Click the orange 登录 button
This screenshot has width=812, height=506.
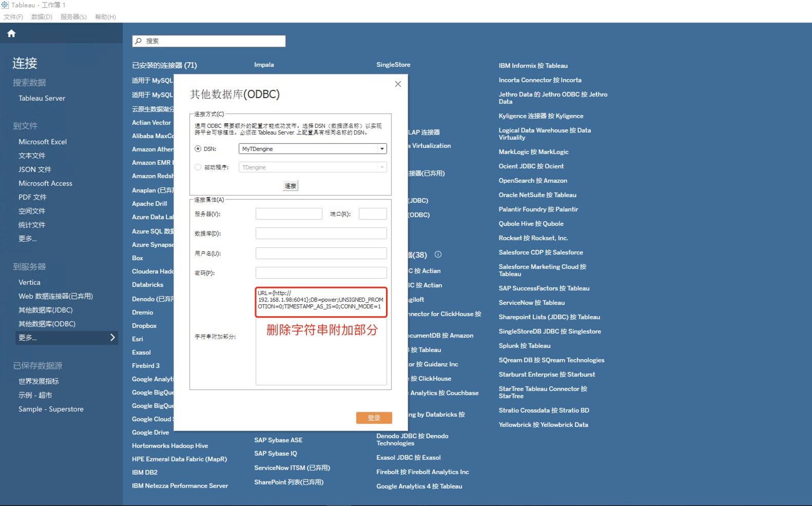click(x=374, y=418)
